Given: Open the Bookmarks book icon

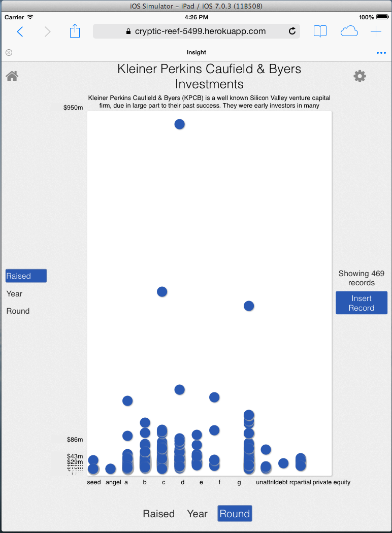Looking at the screenshot, I should [320, 31].
